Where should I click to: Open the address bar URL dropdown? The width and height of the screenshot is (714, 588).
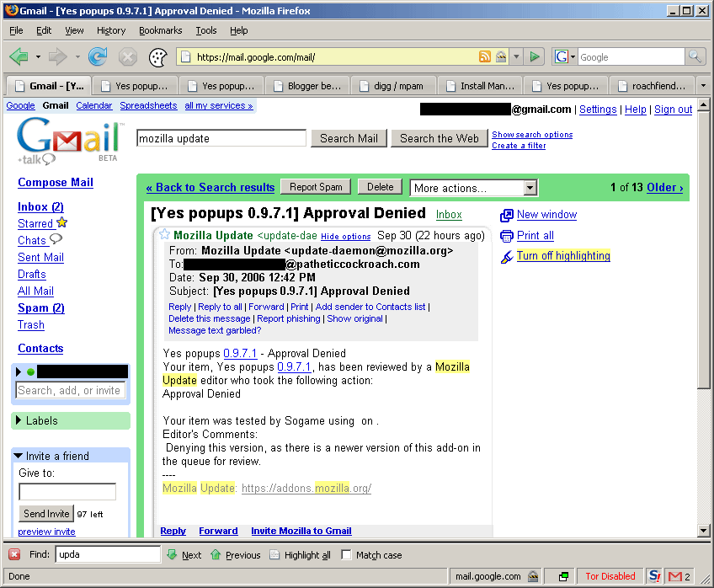[516, 57]
